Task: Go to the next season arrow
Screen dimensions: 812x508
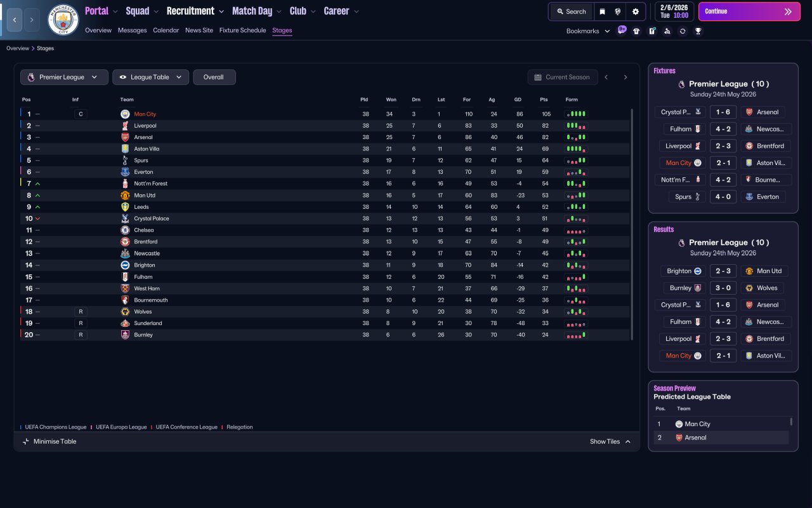Action: tap(625, 77)
